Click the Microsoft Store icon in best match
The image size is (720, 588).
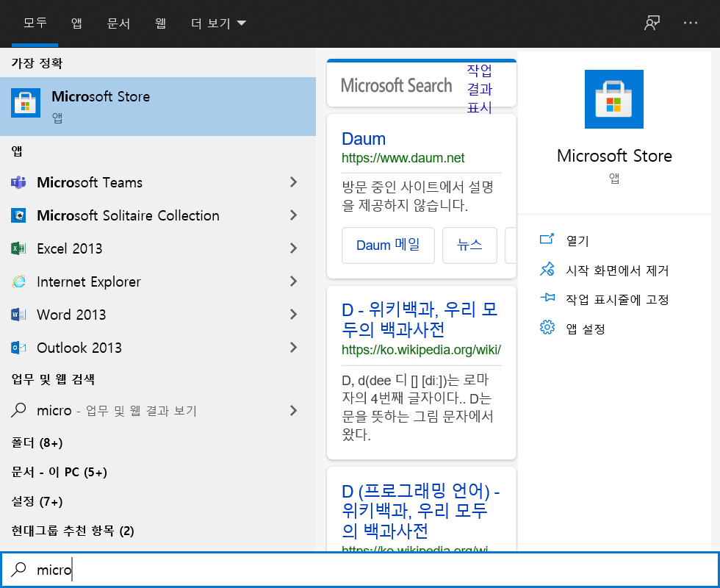pos(26,103)
